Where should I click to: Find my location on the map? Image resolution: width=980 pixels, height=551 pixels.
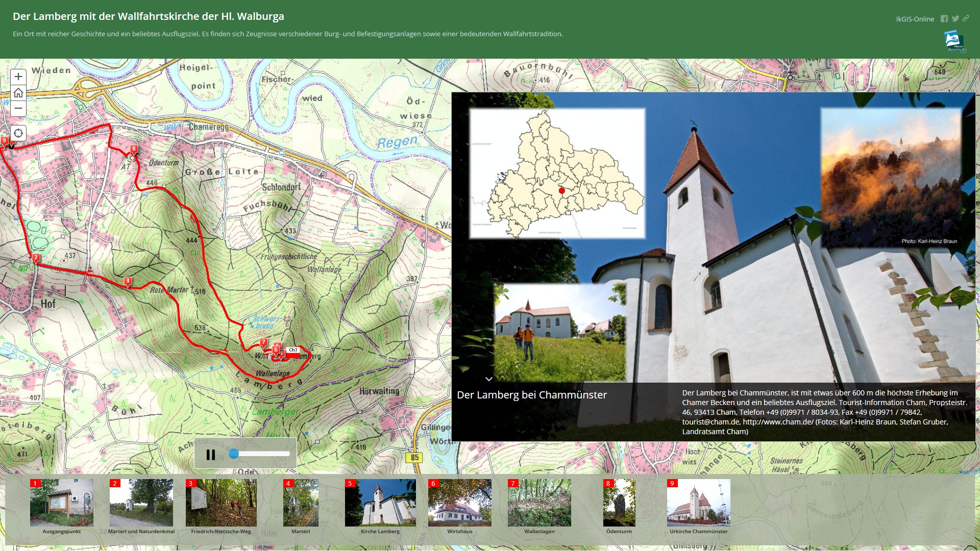[18, 133]
